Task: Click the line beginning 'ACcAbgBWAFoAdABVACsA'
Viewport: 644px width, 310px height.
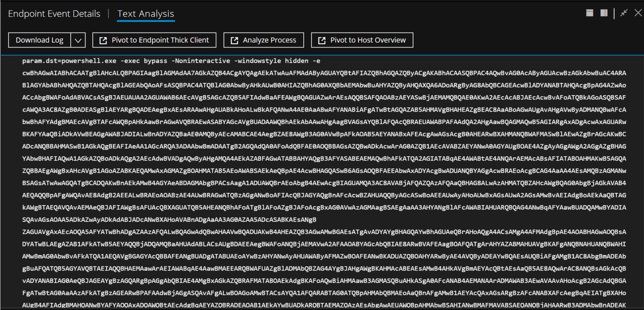Action: pyautogui.click(x=324, y=98)
